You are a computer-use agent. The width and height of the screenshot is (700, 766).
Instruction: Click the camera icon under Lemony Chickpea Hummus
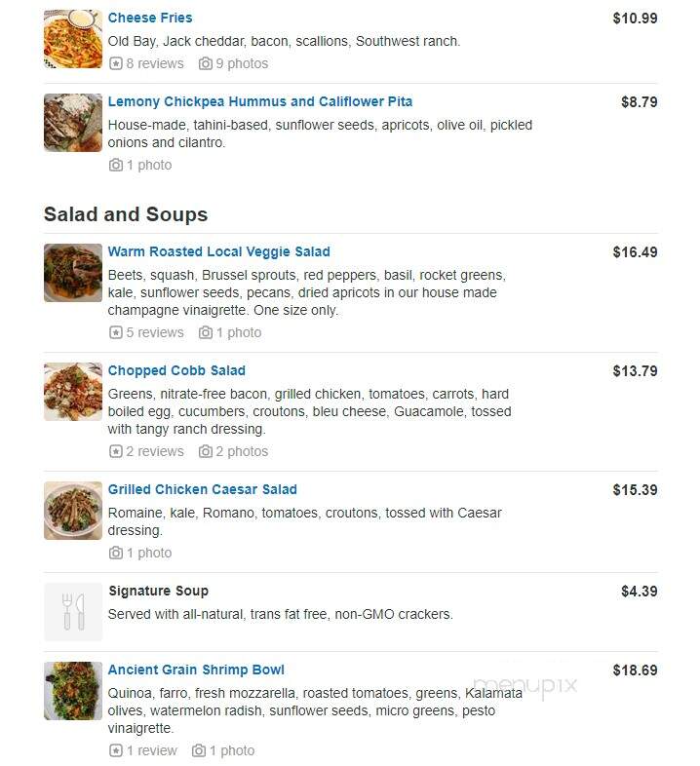115,165
